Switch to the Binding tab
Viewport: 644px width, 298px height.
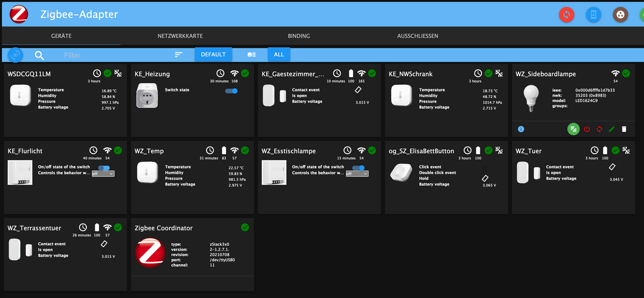tap(299, 36)
